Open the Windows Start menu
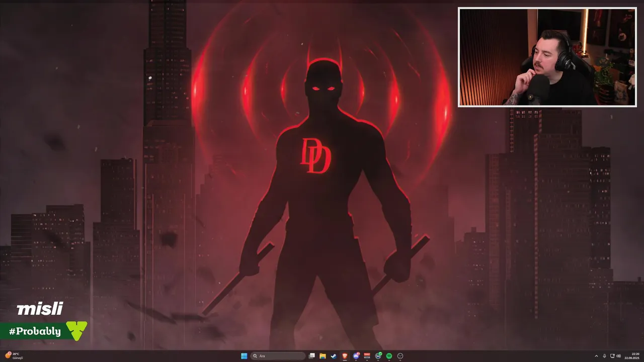This screenshot has width=644, height=362. [244, 356]
